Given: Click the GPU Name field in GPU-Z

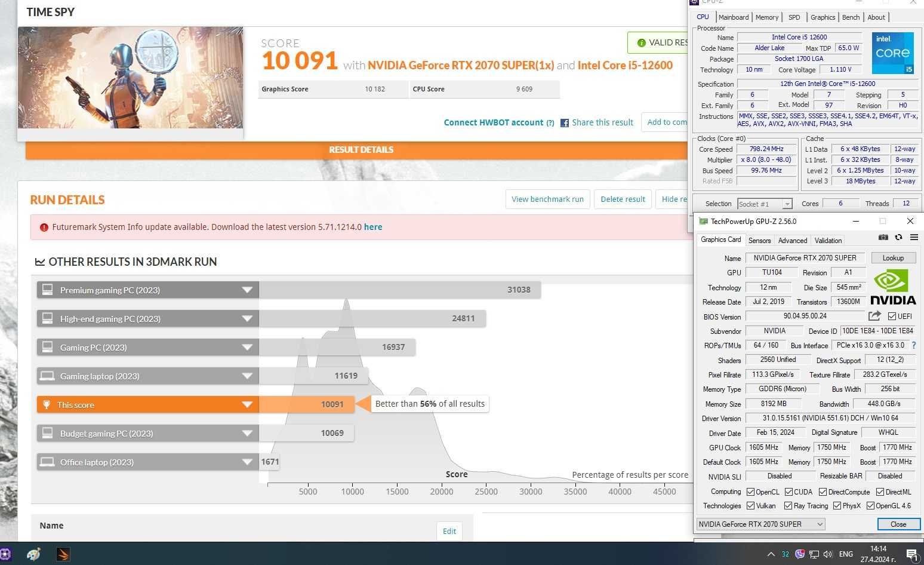Looking at the screenshot, I should coord(805,258).
